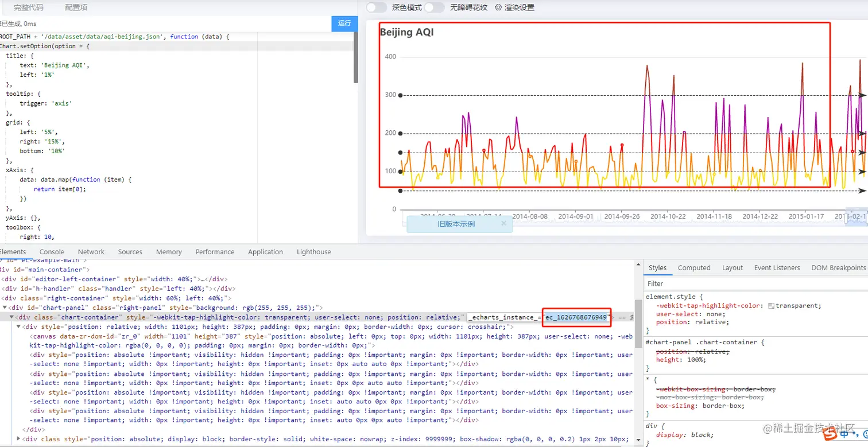Open the Lighthouse tab in DevTools

(x=314, y=252)
